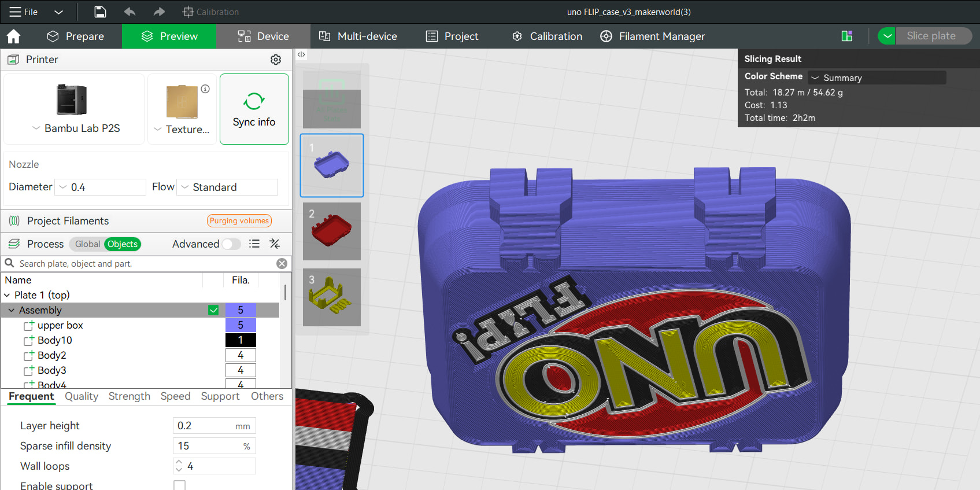Open the nozzle Diameter dropdown
Screen dimensions: 980x490
tap(100, 187)
